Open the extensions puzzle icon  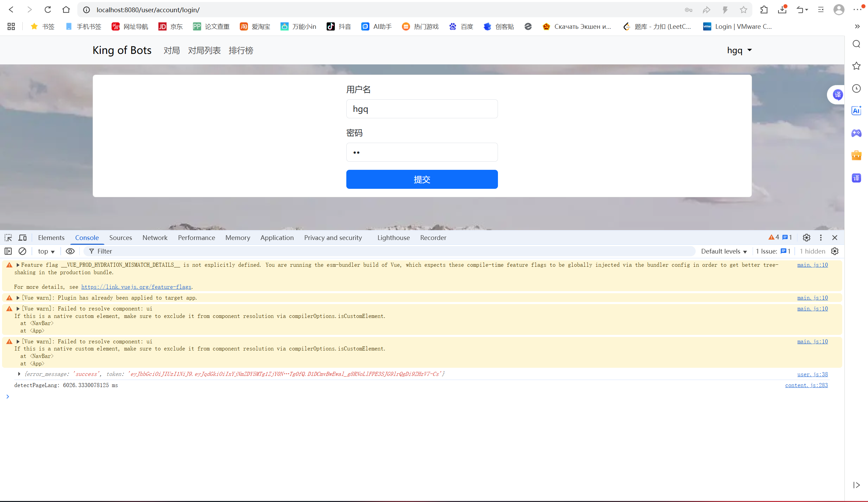764,9
